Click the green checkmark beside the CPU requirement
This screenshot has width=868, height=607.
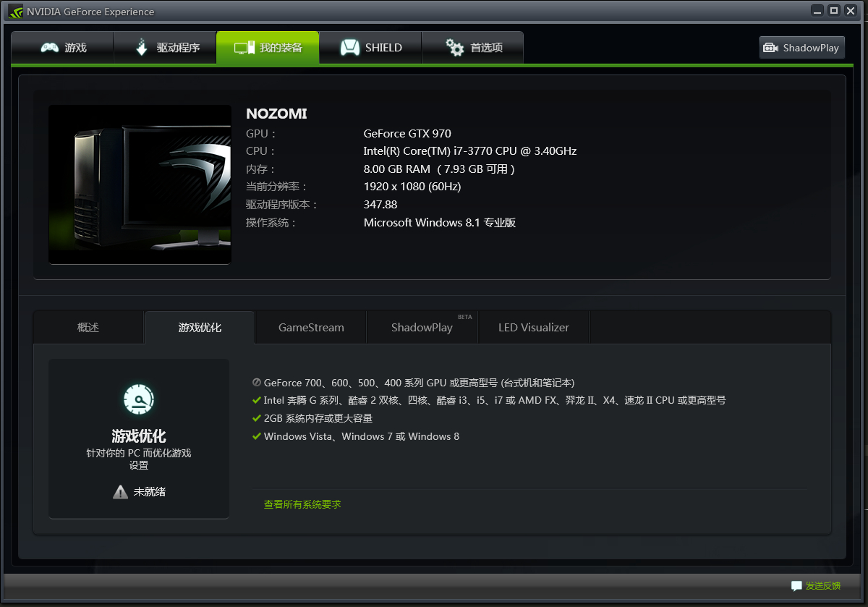(x=256, y=400)
